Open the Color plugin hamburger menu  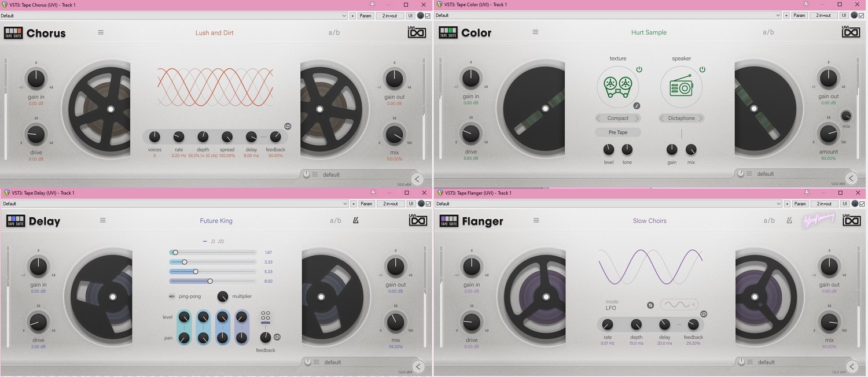535,32
